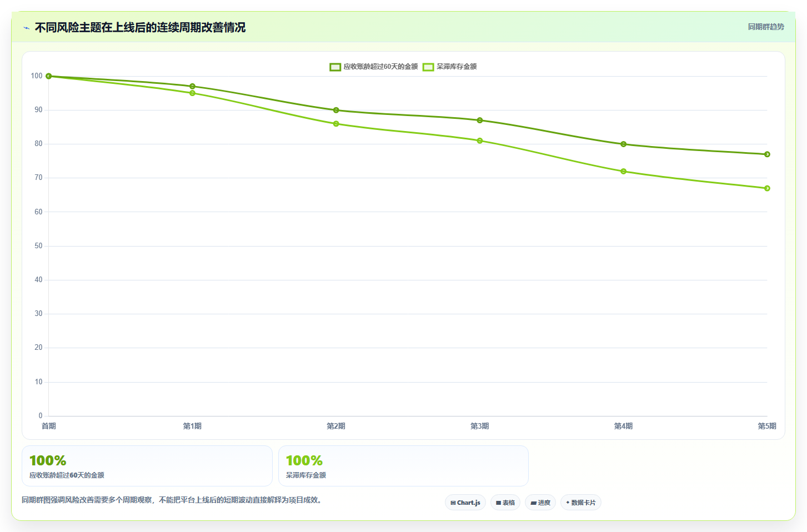Click the dark-green data point at 第3期
Image resolution: width=807 pixels, height=532 pixels.
coord(480,120)
